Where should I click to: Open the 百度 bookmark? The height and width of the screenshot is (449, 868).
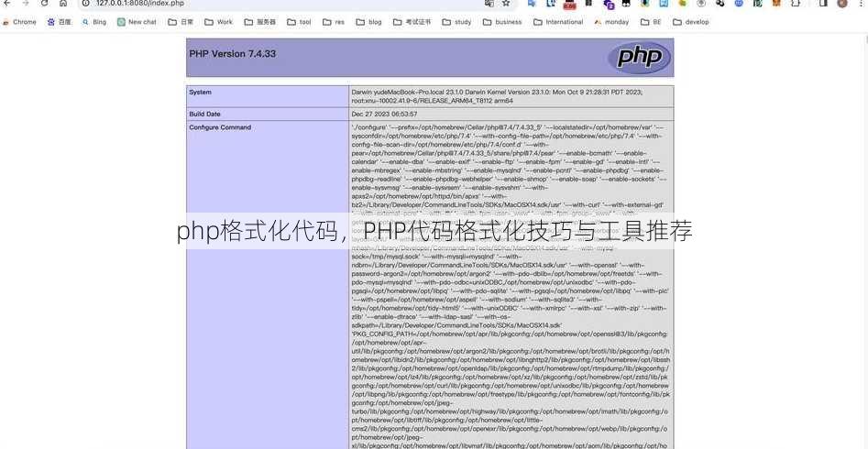[x=60, y=22]
